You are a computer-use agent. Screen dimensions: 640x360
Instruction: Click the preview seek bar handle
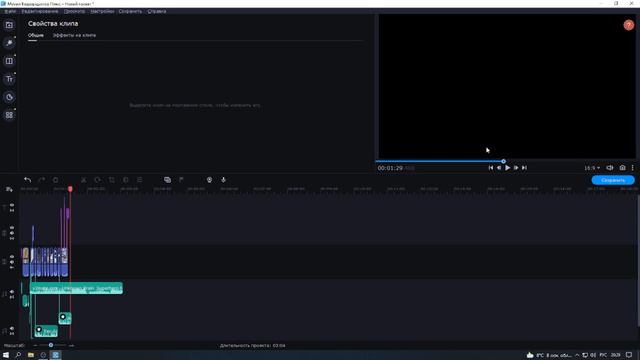(x=503, y=161)
